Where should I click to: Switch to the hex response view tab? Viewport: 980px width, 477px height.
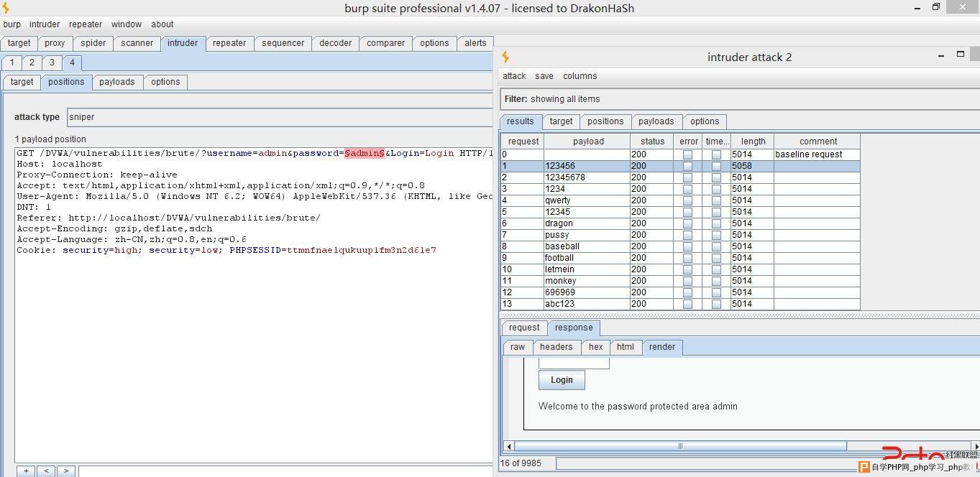tap(596, 347)
